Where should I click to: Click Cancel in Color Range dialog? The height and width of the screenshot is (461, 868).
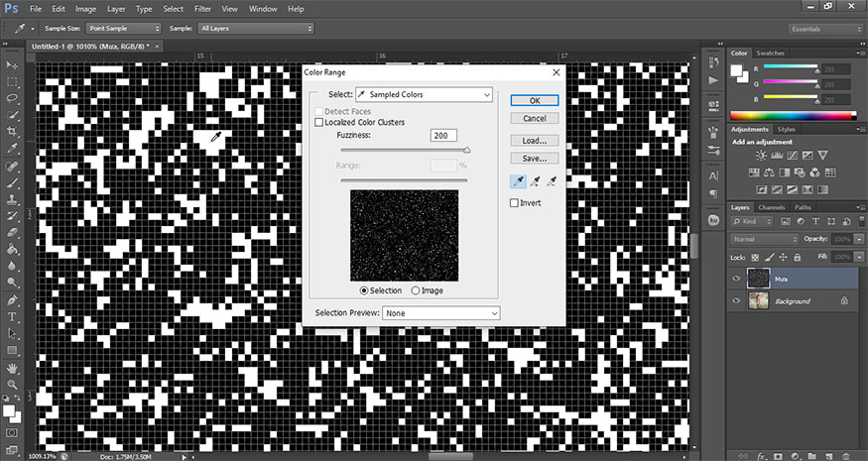point(535,118)
